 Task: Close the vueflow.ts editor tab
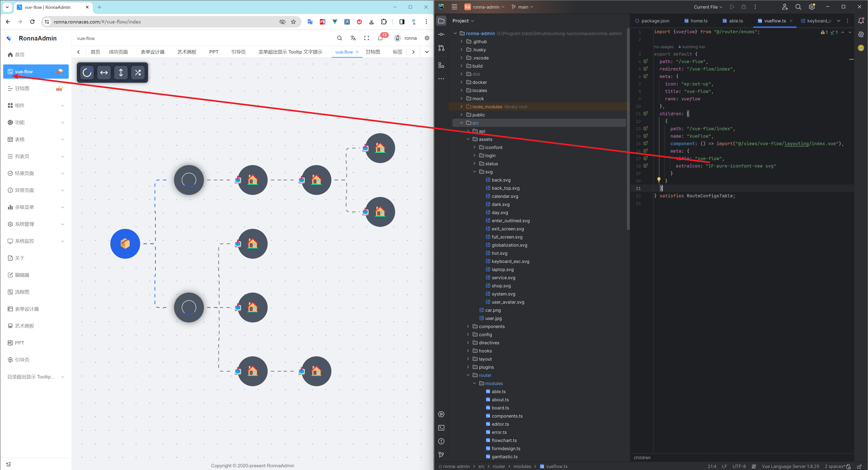coord(791,21)
